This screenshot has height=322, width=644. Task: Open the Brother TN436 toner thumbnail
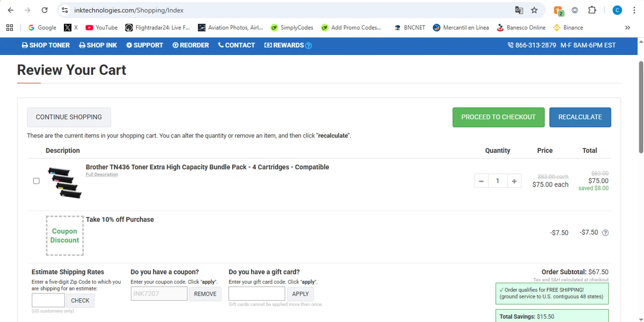point(65,183)
